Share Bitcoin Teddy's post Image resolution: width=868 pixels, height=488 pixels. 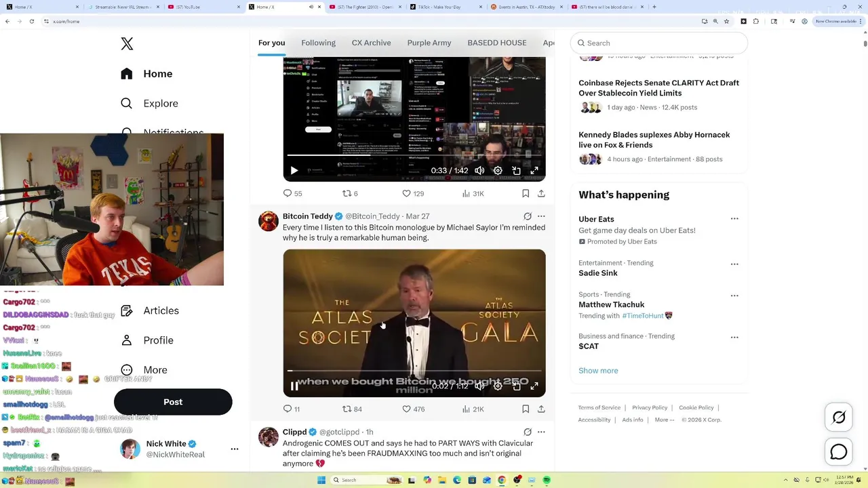pyautogui.click(x=541, y=409)
